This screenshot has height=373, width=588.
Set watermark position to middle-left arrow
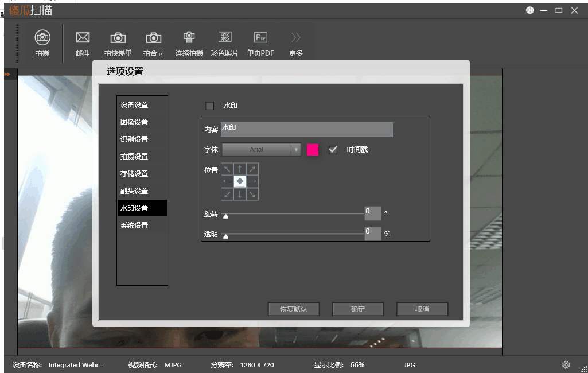click(227, 181)
